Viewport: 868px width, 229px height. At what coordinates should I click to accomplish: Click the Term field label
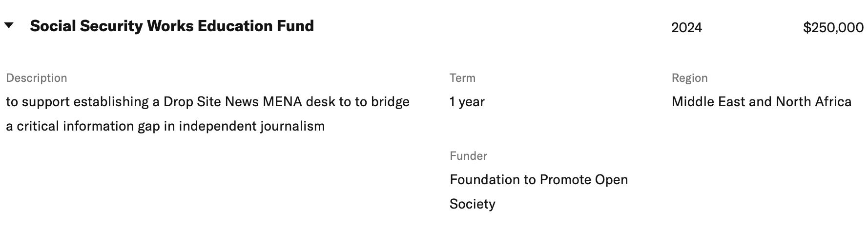click(x=462, y=78)
